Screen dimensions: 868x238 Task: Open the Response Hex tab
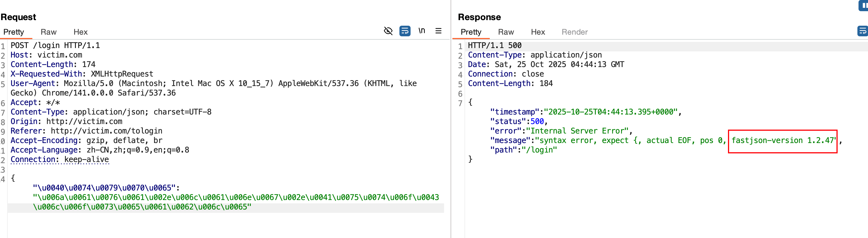tap(538, 32)
